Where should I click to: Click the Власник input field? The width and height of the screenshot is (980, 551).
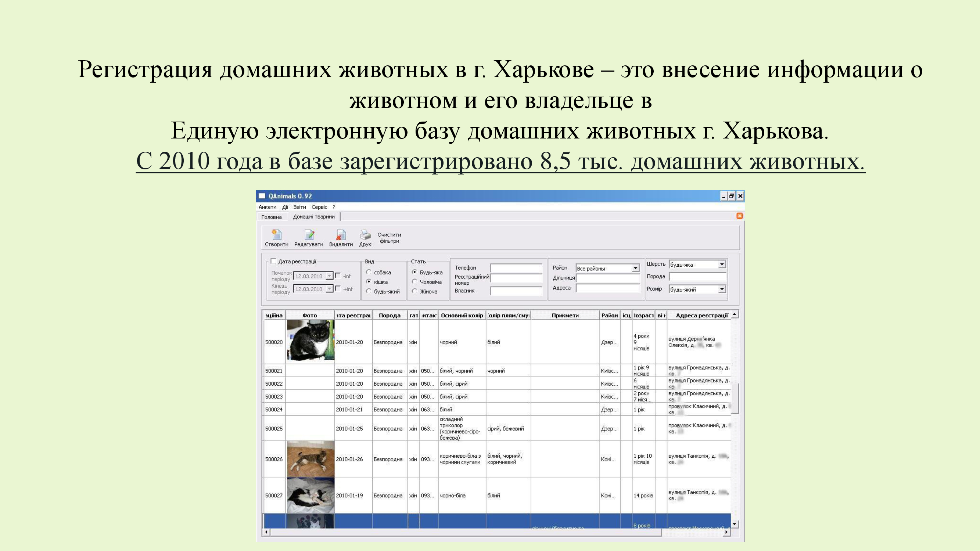coord(516,291)
